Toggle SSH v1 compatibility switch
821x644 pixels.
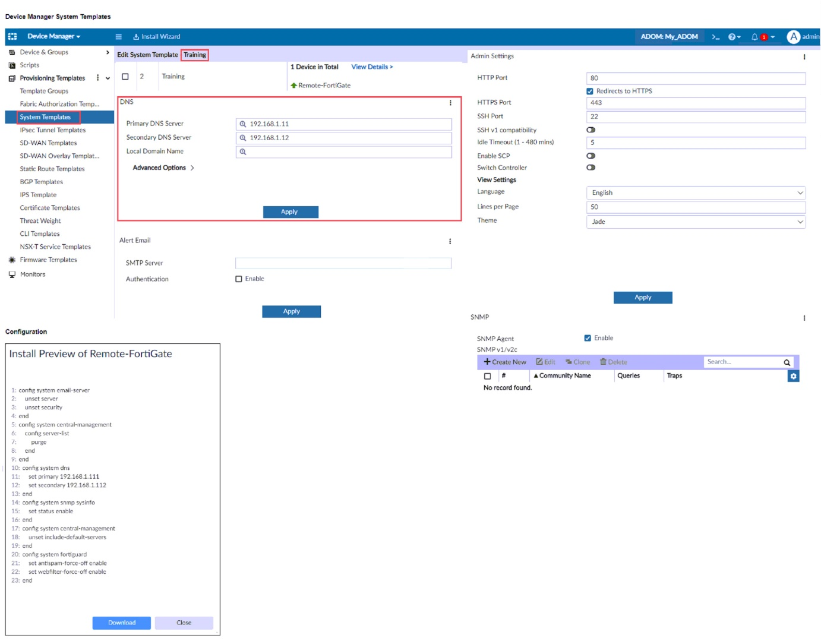pos(591,130)
